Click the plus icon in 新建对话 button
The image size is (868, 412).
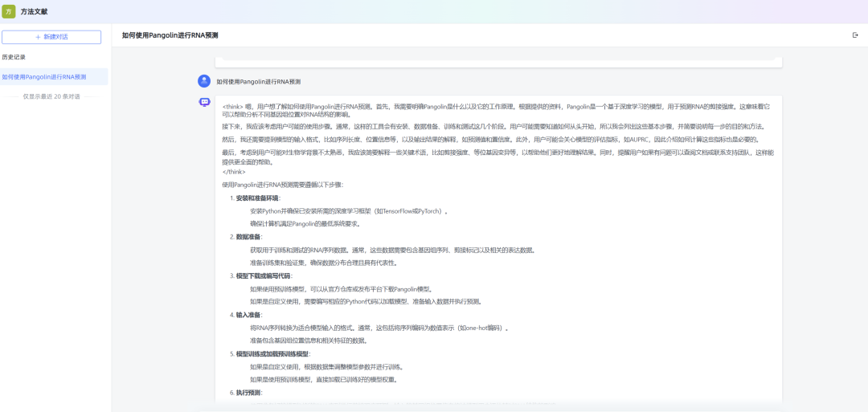tap(39, 37)
